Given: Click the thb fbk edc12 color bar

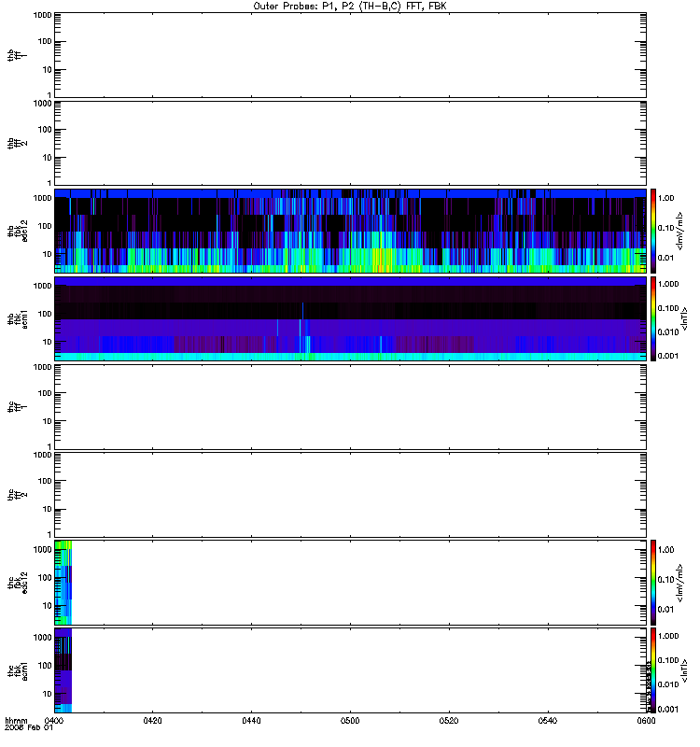Looking at the screenshot, I should (653, 231).
